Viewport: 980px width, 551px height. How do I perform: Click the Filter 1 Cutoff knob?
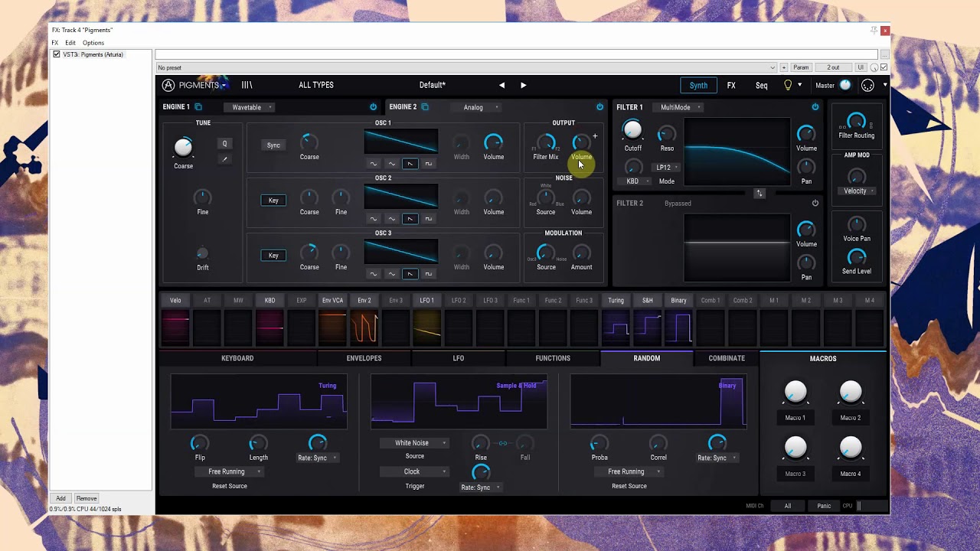pos(632,131)
